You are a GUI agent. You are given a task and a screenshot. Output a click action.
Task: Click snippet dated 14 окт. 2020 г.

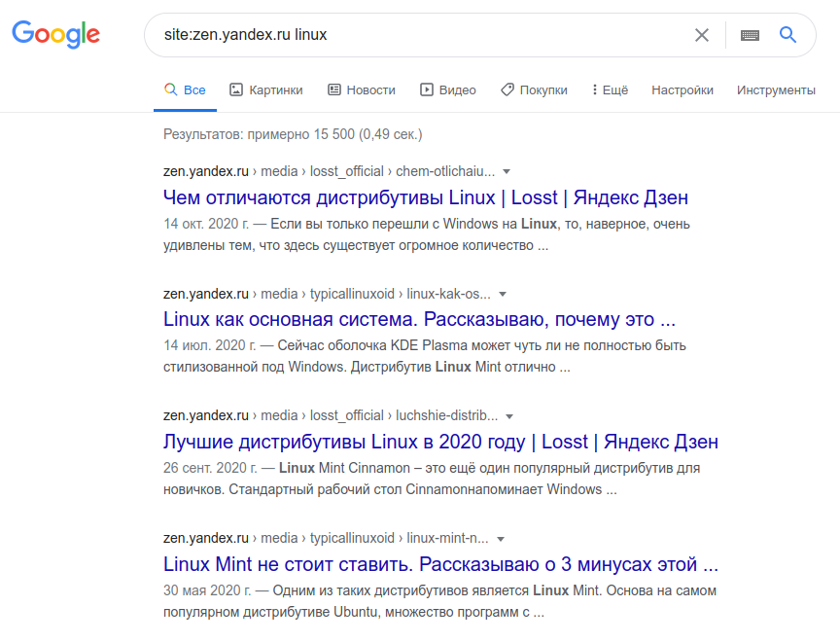click(427, 234)
